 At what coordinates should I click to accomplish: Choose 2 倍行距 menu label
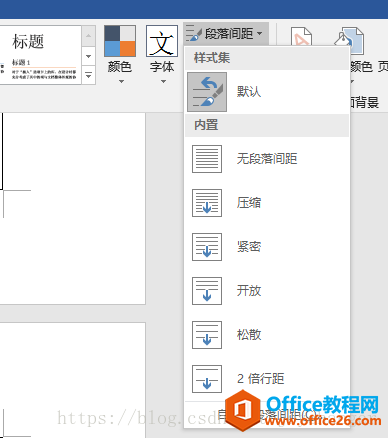(x=261, y=379)
